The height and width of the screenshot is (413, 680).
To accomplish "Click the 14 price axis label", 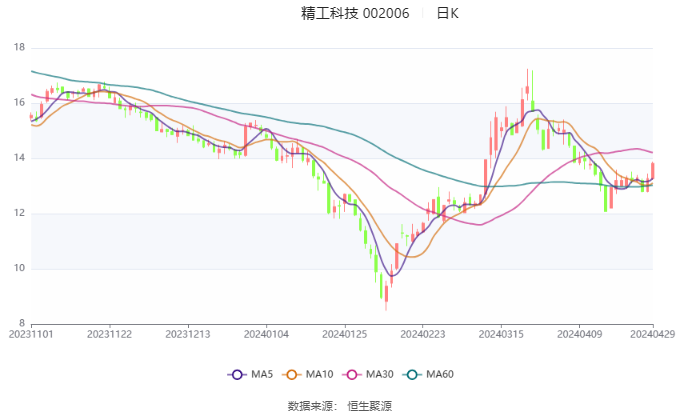I will tap(20, 157).
